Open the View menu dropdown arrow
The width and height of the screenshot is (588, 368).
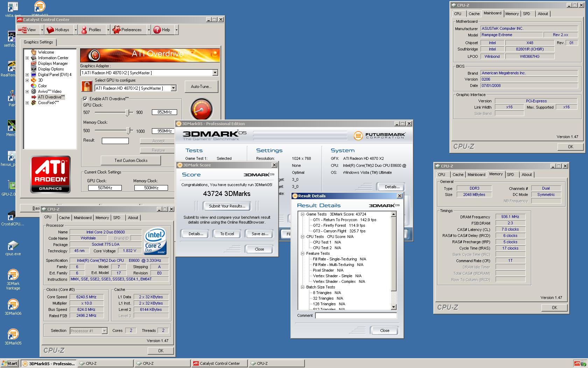(x=42, y=30)
